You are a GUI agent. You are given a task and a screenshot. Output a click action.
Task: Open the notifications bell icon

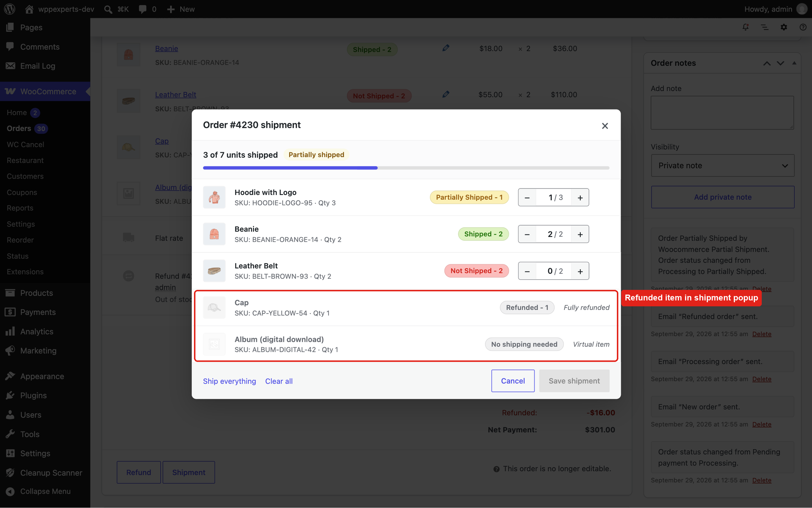click(745, 27)
